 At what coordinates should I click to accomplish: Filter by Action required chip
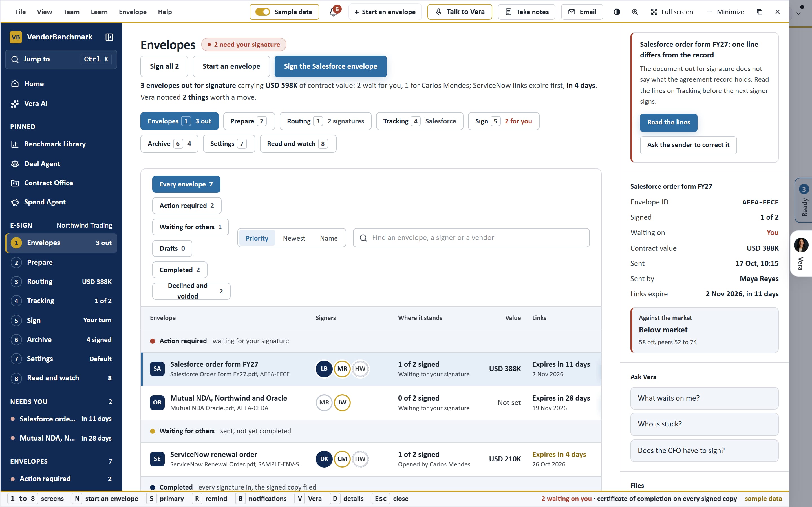pyautogui.click(x=187, y=206)
